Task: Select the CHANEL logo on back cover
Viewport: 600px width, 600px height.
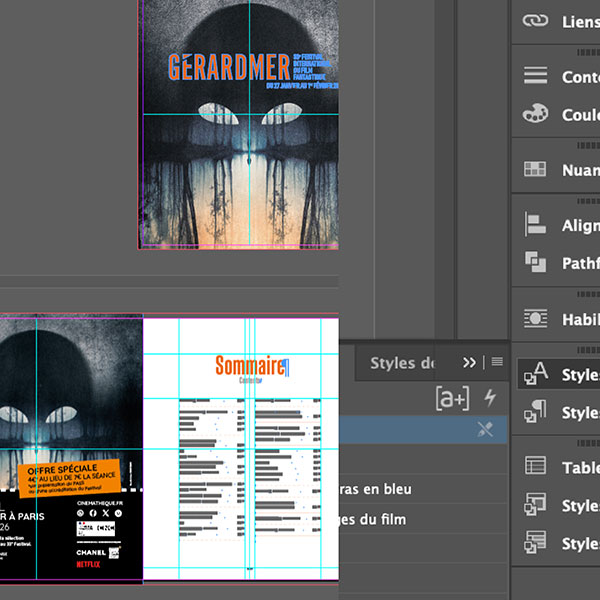Action: point(91,553)
